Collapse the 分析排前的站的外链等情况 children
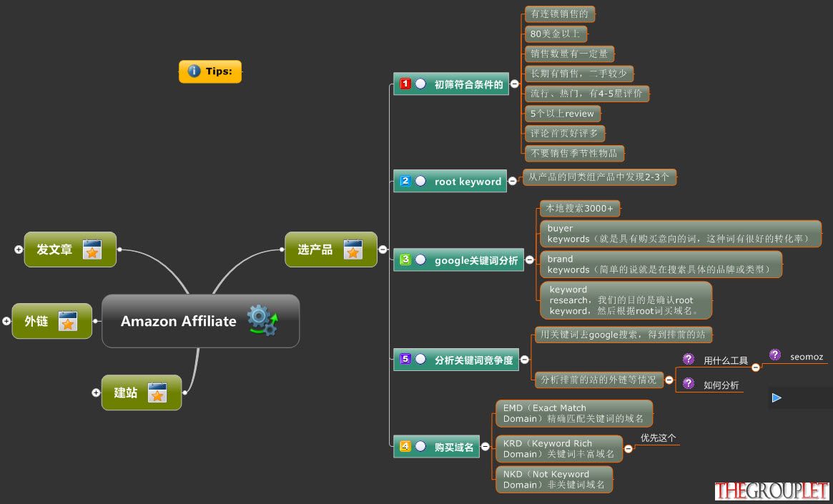Screen dimensions: 833x504 click(669, 380)
